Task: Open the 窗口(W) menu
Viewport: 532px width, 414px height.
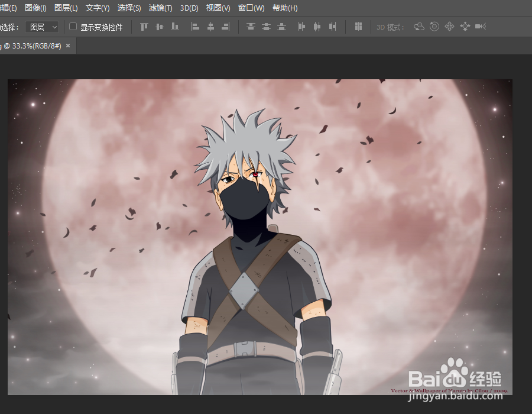Action: click(251, 8)
